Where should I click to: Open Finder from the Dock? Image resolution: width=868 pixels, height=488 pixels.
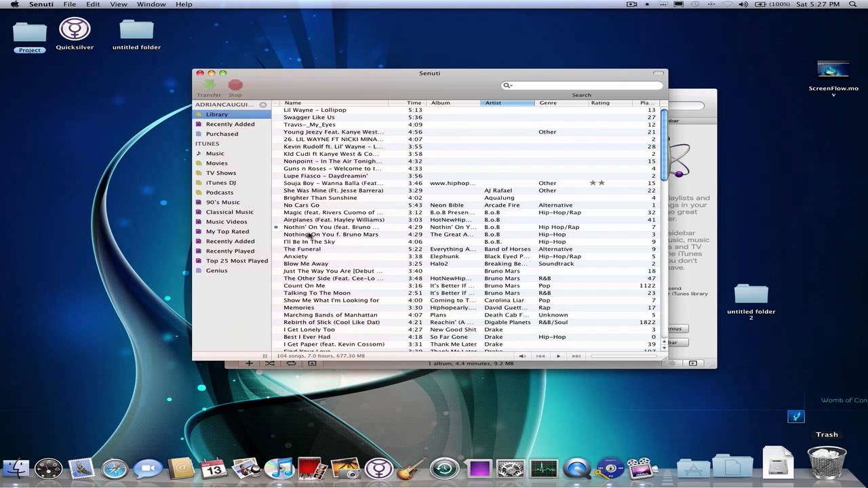[16, 468]
